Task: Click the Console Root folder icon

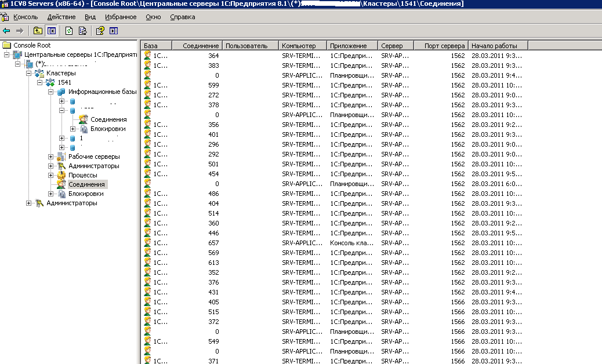Action: [6, 45]
